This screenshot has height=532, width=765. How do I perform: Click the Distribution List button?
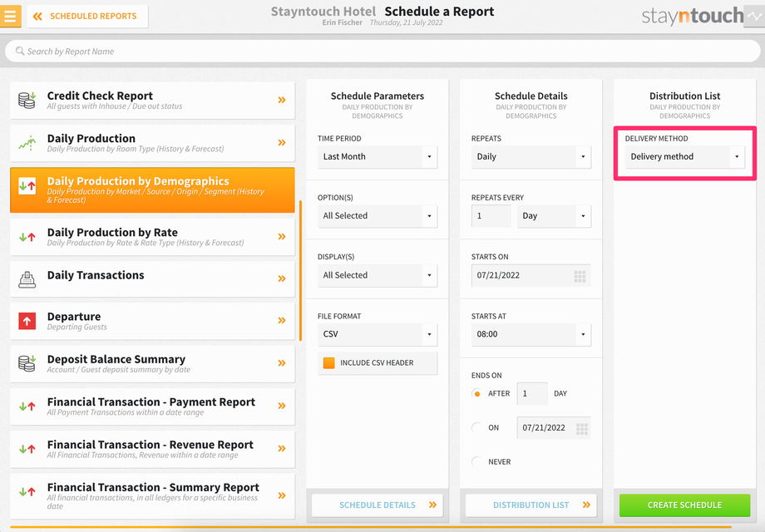tap(531, 505)
